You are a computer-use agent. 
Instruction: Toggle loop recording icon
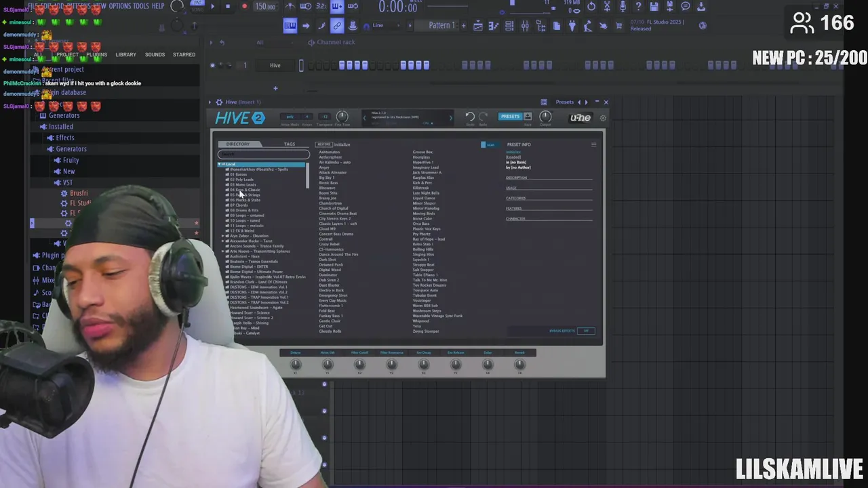click(353, 7)
